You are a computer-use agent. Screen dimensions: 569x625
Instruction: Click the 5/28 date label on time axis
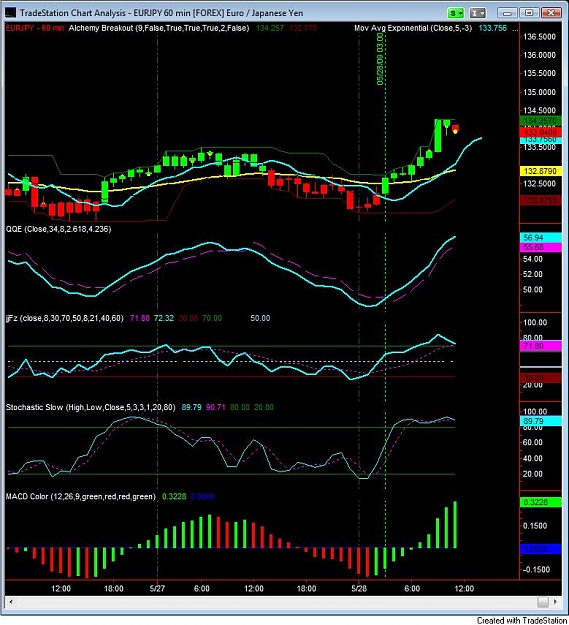click(359, 588)
